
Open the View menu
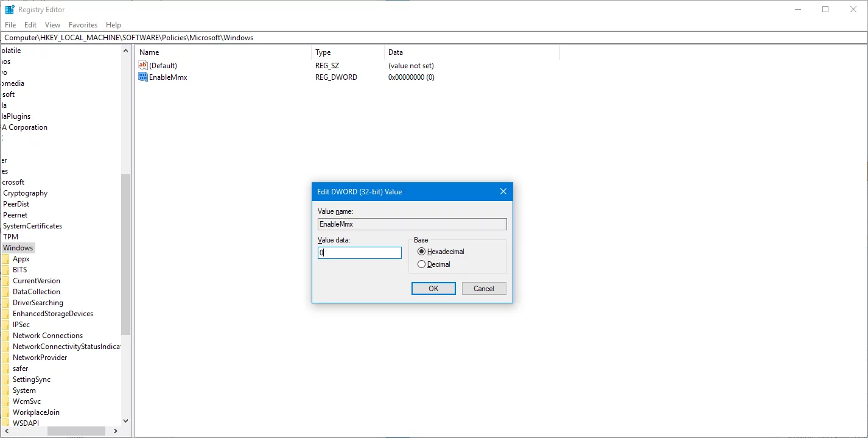53,25
